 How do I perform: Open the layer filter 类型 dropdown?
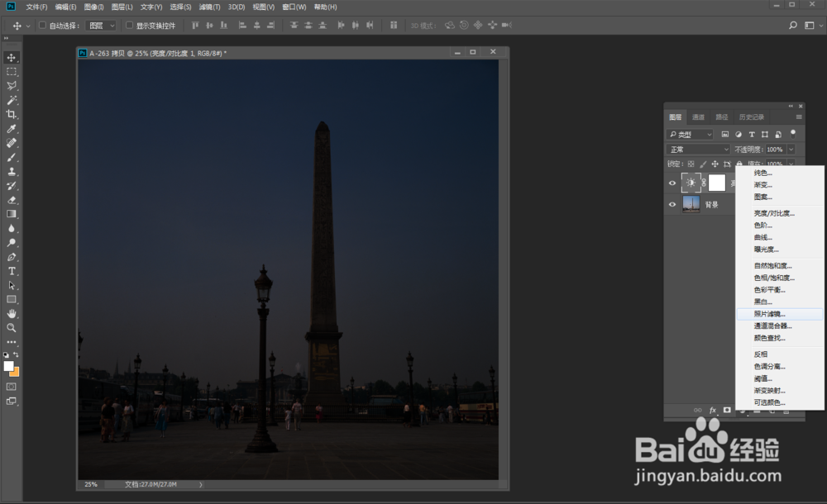pos(690,135)
